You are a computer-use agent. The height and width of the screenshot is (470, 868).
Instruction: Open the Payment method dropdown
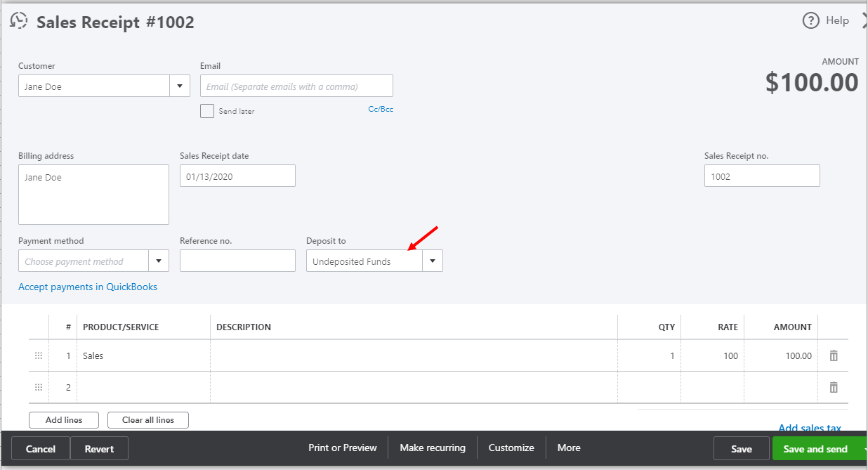click(159, 261)
